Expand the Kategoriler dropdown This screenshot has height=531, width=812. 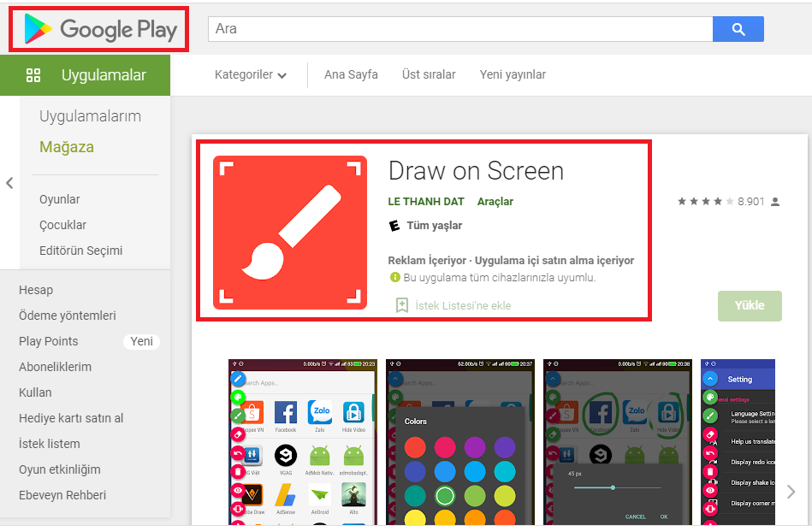point(250,74)
